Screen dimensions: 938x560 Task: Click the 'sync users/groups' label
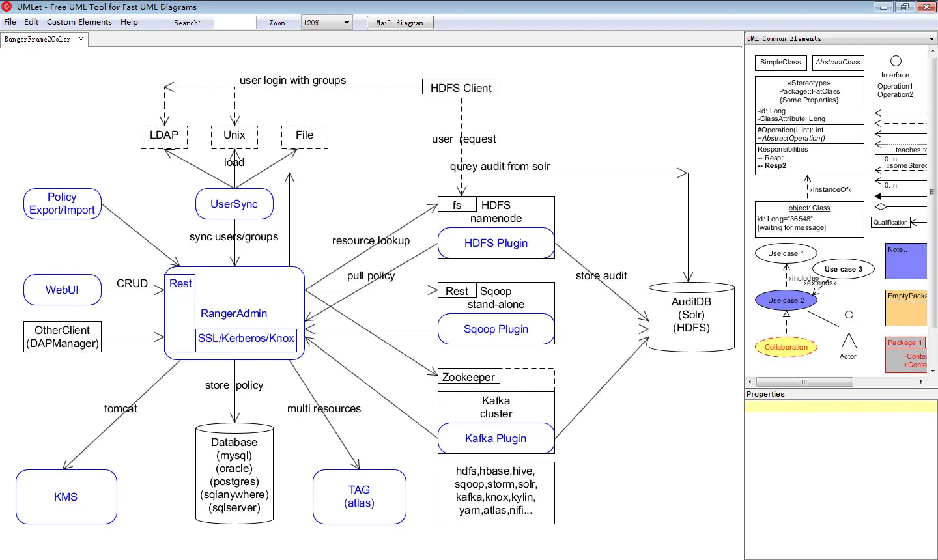coord(234,237)
